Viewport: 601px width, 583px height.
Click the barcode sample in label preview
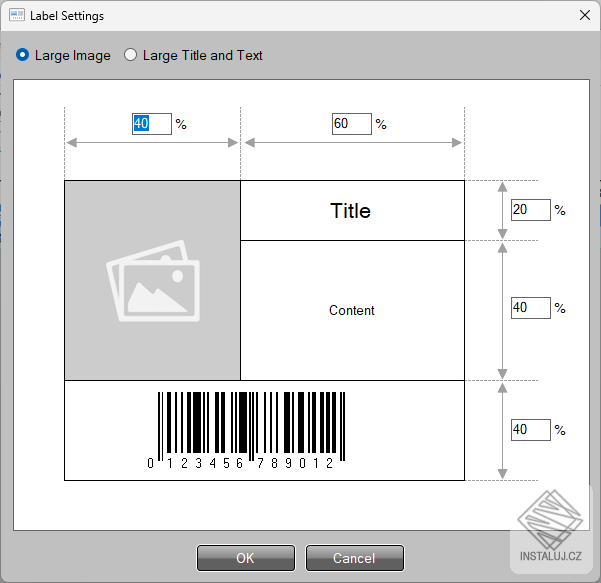point(246,430)
